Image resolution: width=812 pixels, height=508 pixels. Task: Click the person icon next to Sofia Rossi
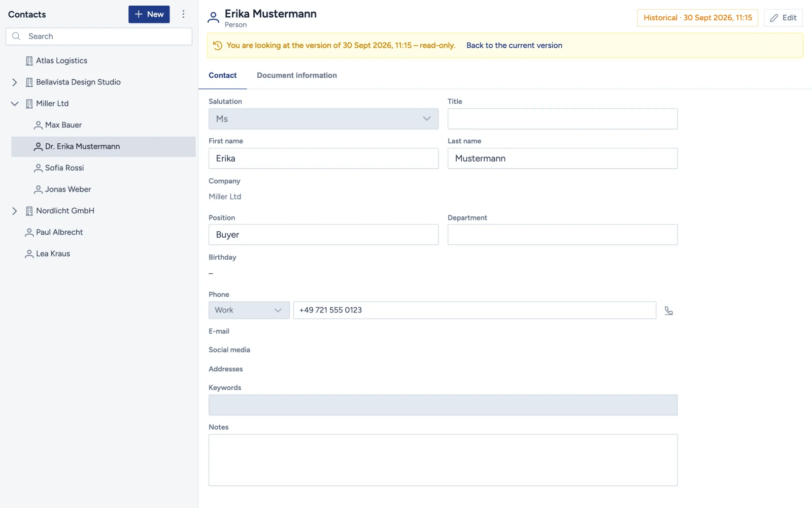click(38, 168)
